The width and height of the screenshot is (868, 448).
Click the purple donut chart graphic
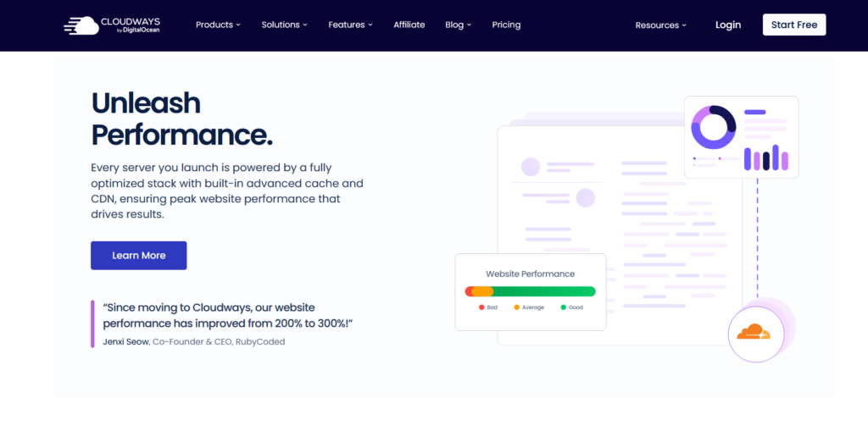click(x=714, y=127)
